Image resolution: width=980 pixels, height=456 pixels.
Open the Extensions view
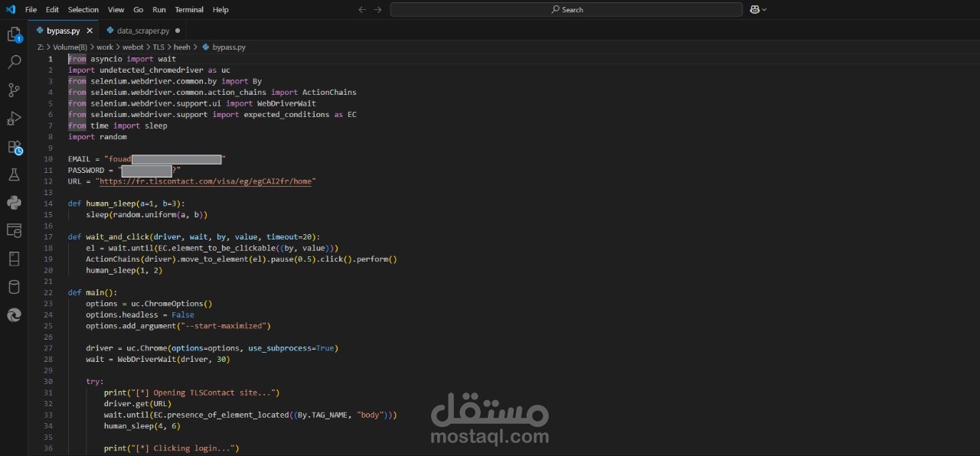[14, 147]
